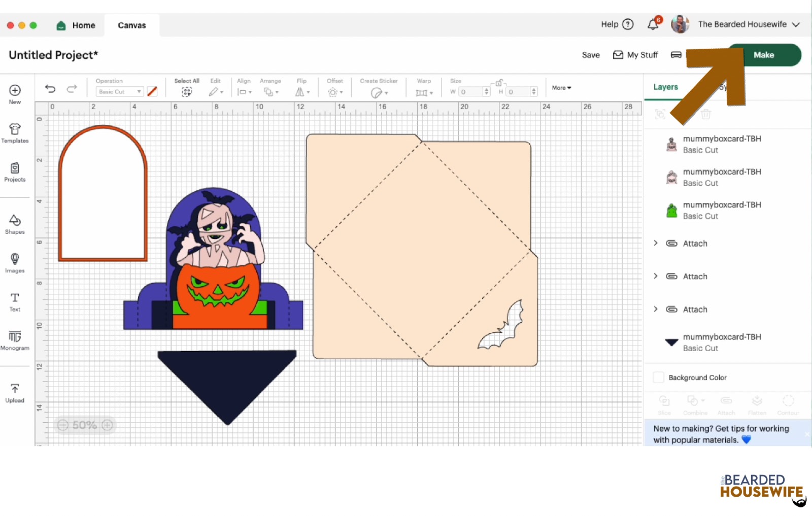Open the Monogram tool

(15, 340)
